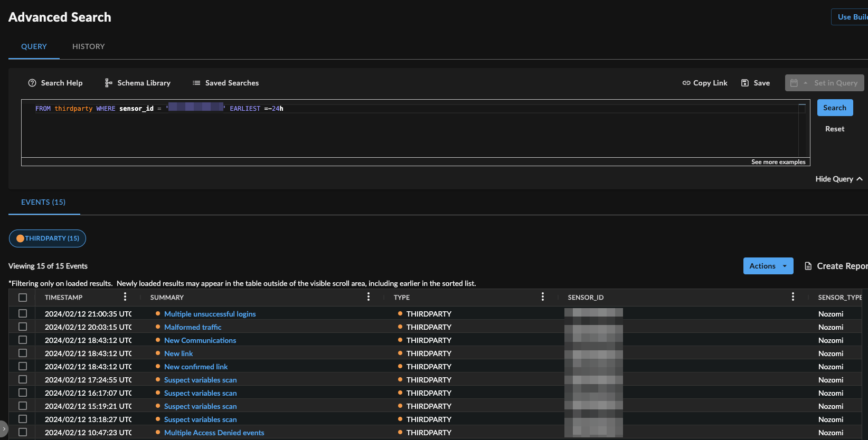
Task: Check the New confirmed link row
Action: pyautogui.click(x=23, y=366)
